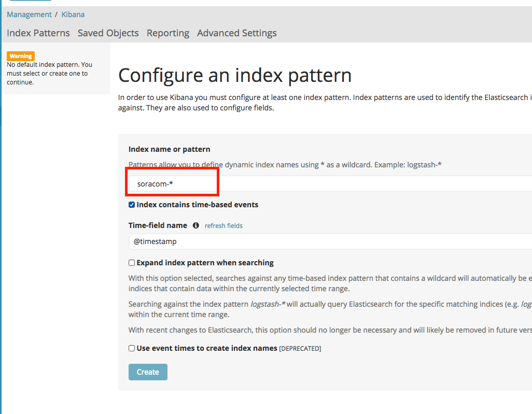Click the refresh fields link

[x=223, y=225]
